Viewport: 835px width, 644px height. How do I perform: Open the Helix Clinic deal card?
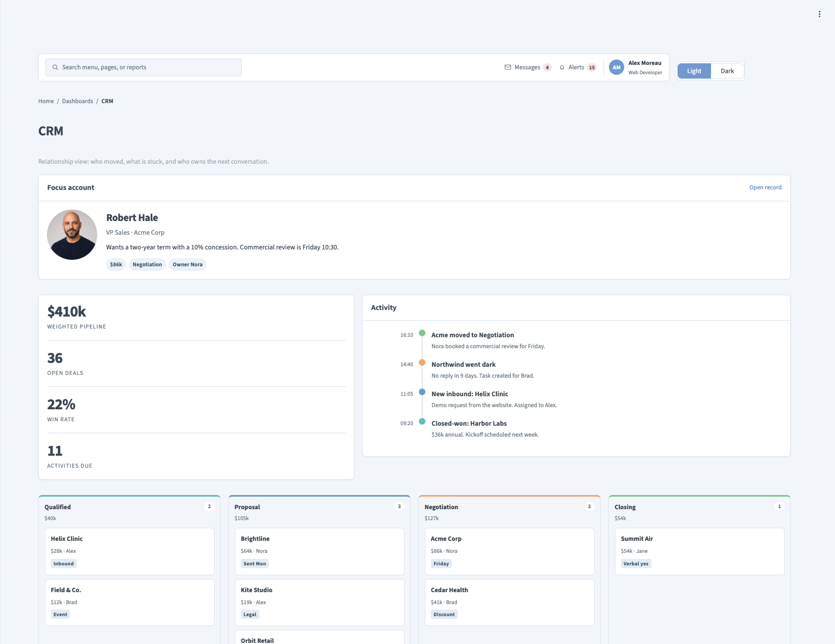[x=129, y=551]
